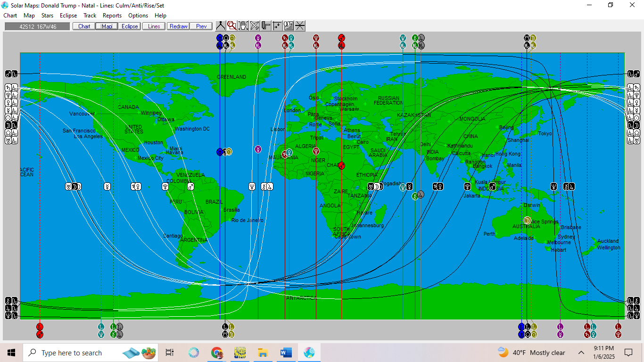The image size is (644, 362).
Task: Click the toolbar icon left of crosshair tool
Action: coord(266,26)
